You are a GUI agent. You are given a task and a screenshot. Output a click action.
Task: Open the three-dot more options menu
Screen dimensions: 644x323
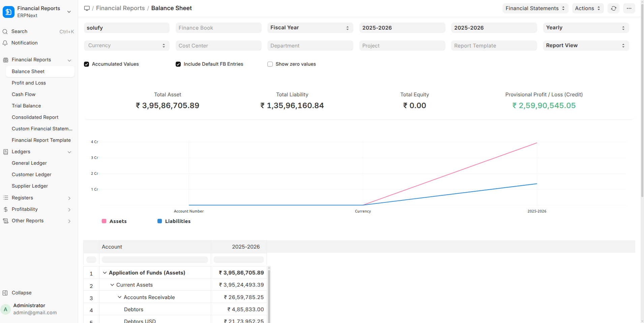click(629, 8)
